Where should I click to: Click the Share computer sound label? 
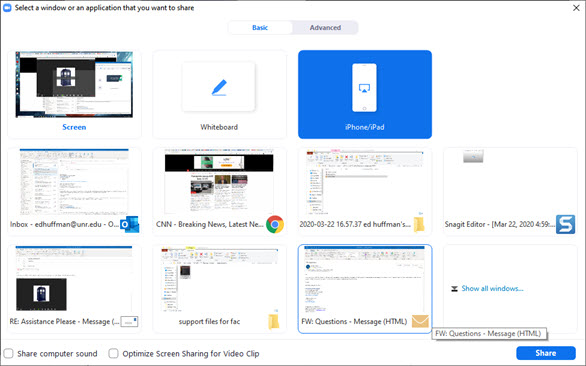57,353
